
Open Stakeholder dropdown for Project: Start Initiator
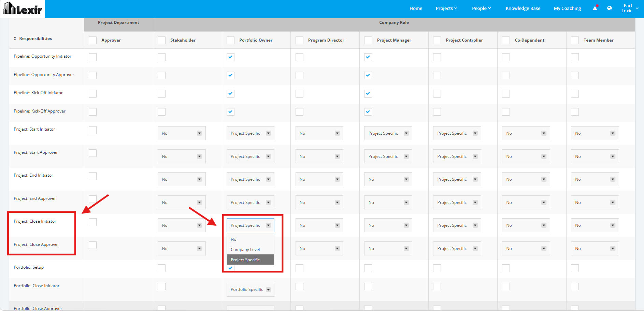tap(182, 133)
